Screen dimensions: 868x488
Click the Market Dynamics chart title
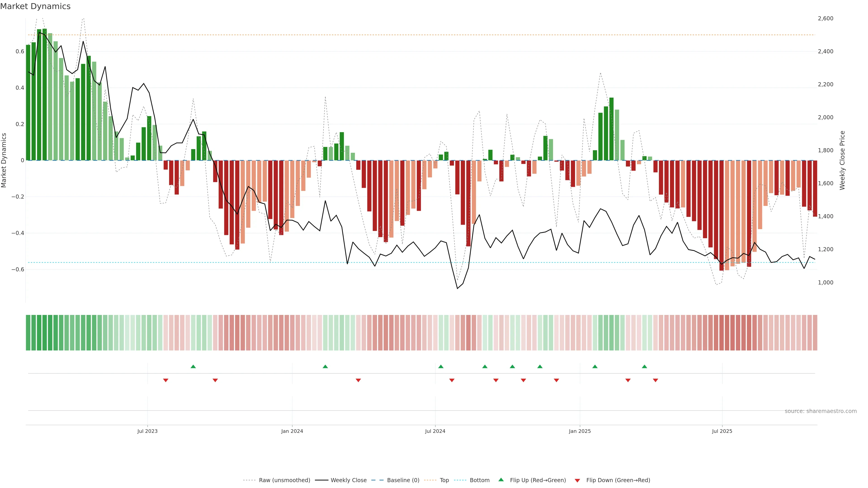click(x=35, y=6)
